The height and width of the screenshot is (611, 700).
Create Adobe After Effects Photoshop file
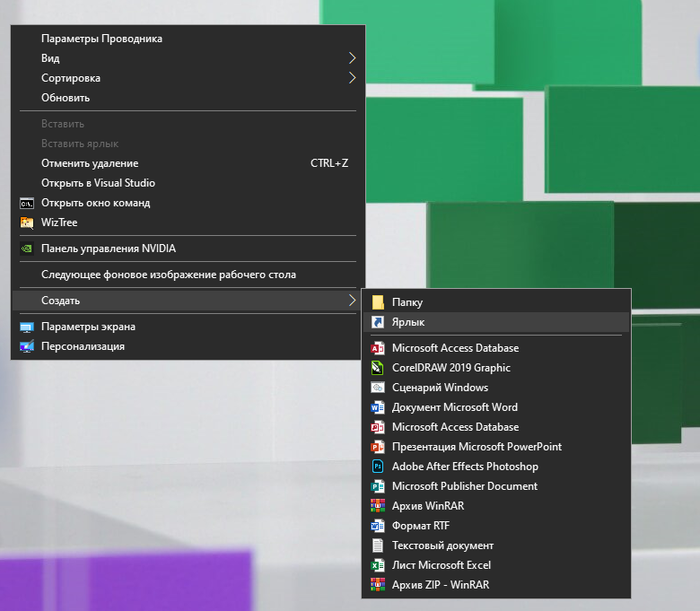(x=496, y=466)
